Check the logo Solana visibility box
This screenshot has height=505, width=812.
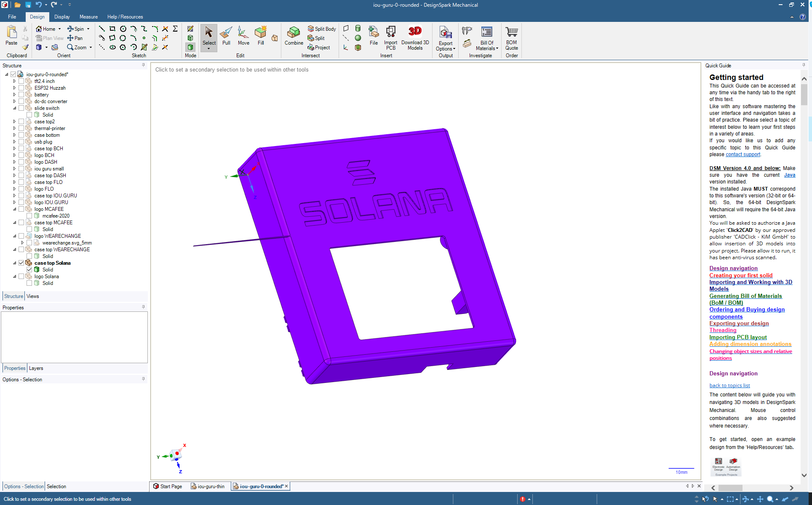(21, 276)
